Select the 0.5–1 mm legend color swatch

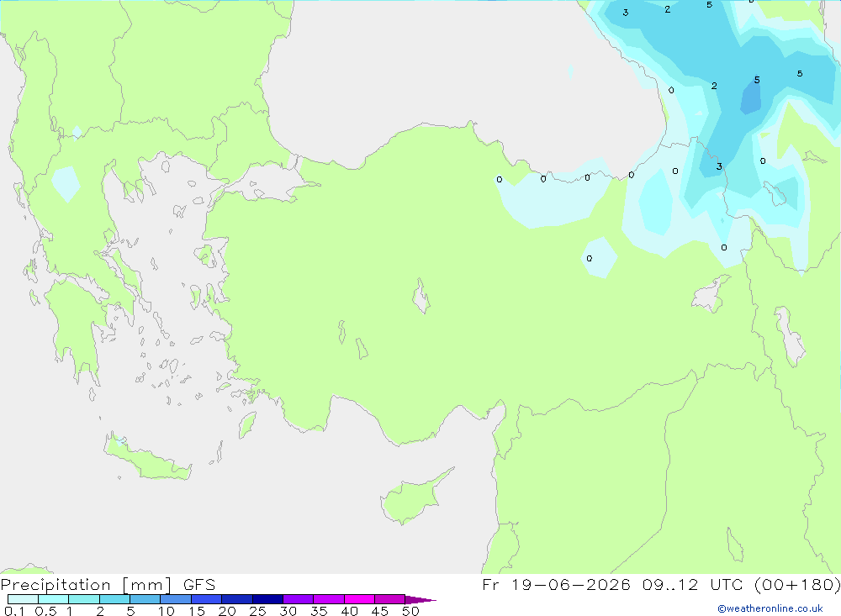(x=53, y=599)
